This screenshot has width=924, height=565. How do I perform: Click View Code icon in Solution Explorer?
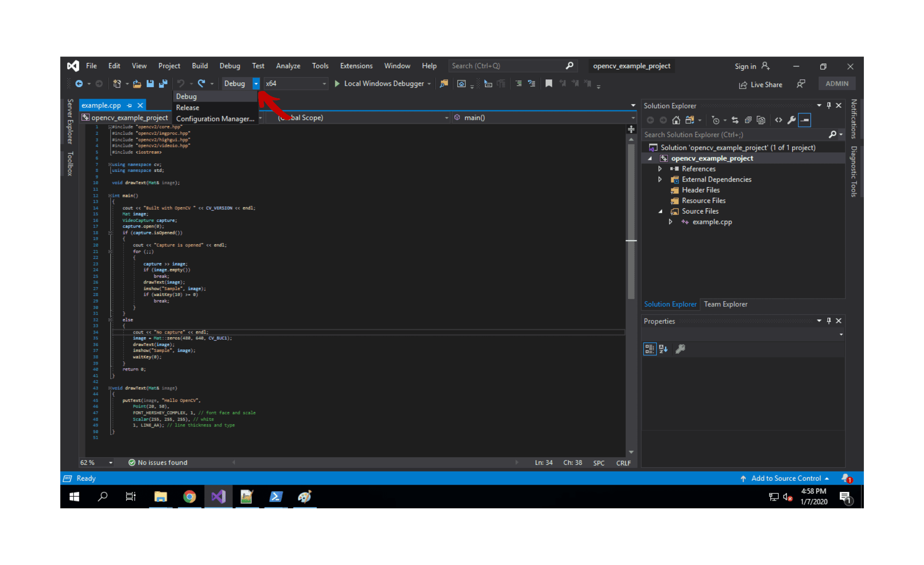779,120
